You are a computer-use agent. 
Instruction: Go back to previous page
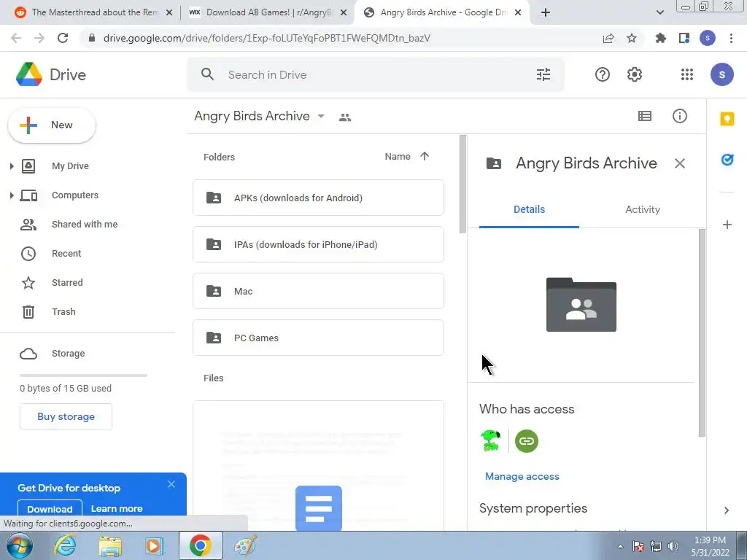coord(16,38)
